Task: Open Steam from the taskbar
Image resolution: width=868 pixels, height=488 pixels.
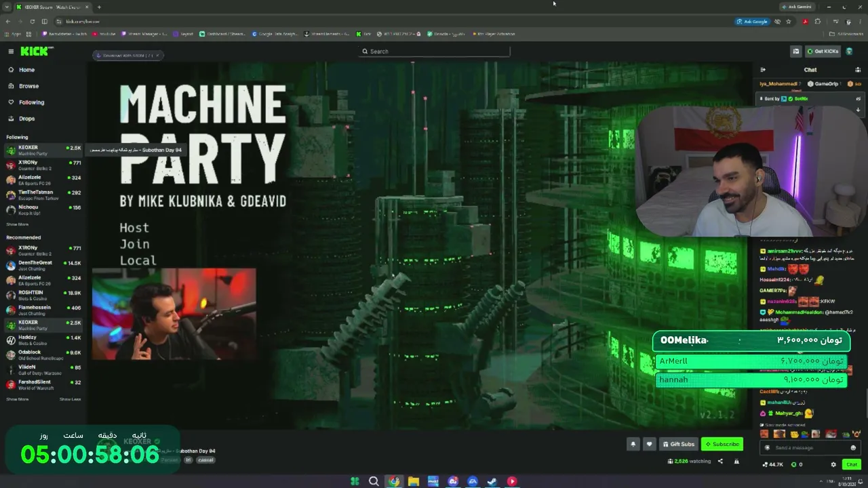Action: tap(492, 481)
